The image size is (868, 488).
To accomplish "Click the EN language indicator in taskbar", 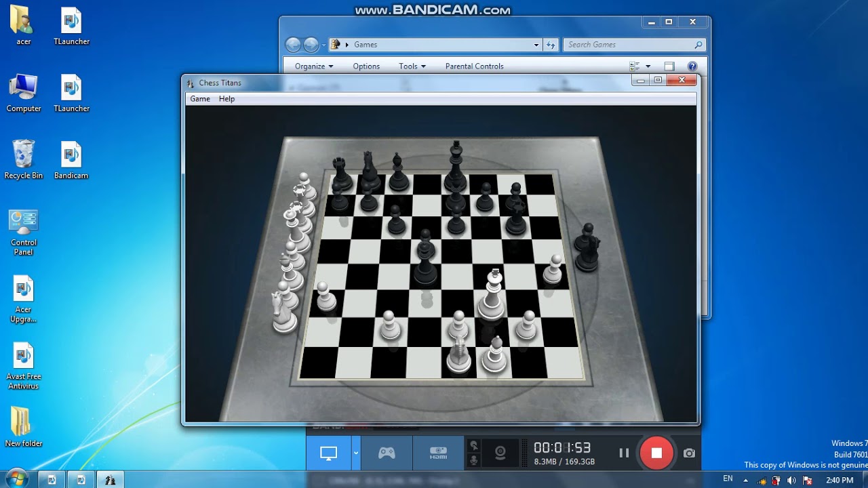I will point(728,479).
